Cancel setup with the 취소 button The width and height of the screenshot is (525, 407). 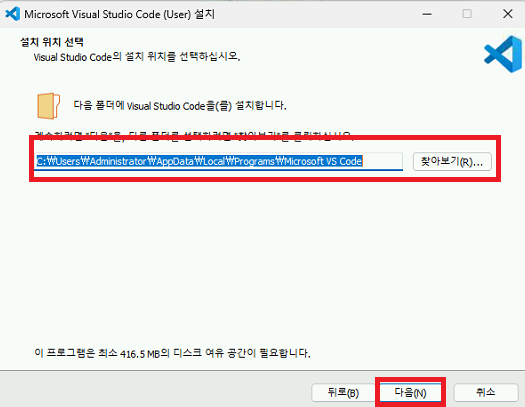click(486, 392)
